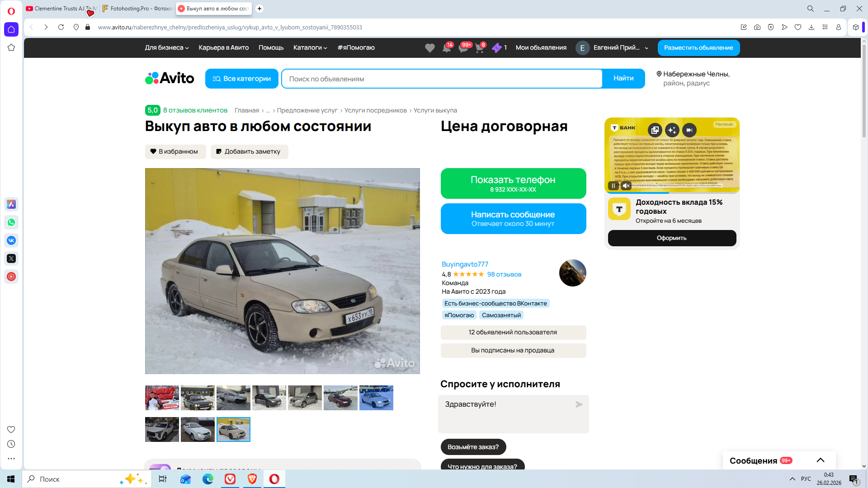868x488 pixels.
Task: Open 'Помощь' menu item
Action: (271, 47)
